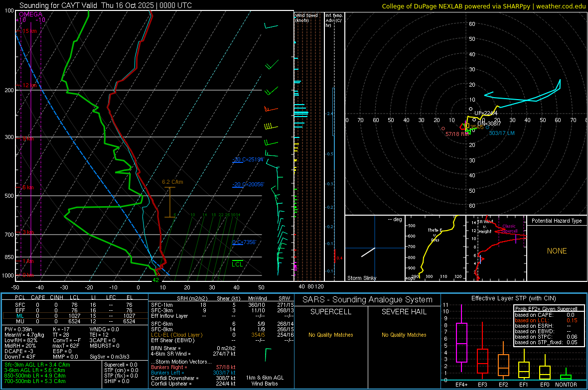
Task: Click 'No Quality Matches' under SUPERCELL
Action: tap(331, 335)
